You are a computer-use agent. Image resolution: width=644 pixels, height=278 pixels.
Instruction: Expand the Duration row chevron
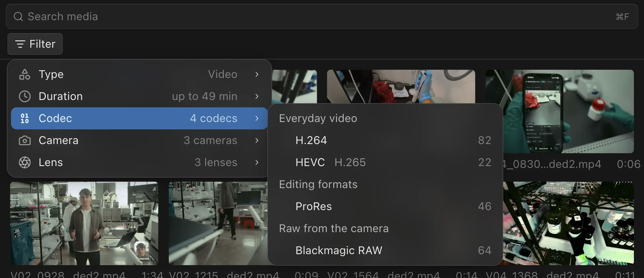(x=257, y=96)
